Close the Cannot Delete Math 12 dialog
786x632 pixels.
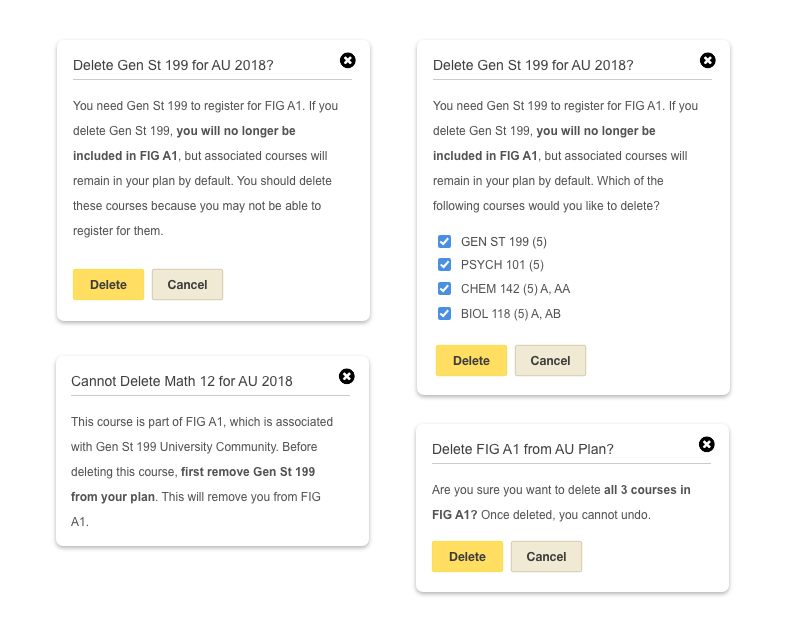pyautogui.click(x=347, y=376)
